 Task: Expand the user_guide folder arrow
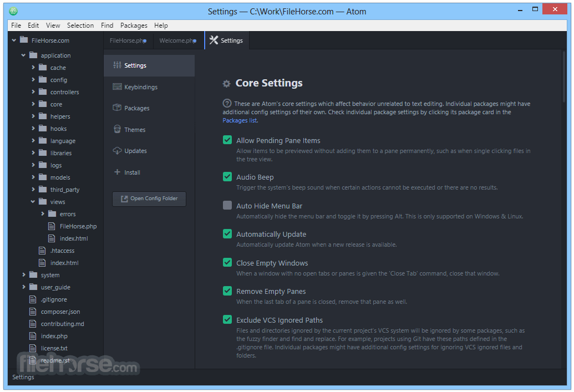(24, 287)
